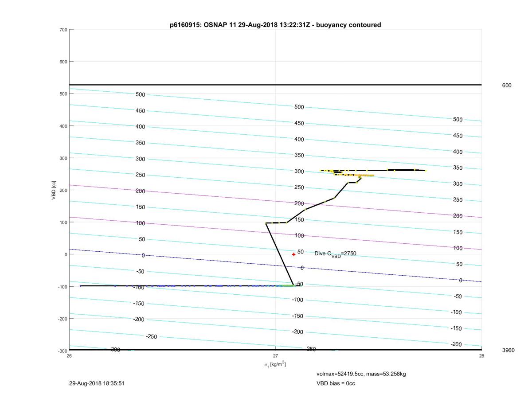Click the y-axis tick label "400" on the left axis
Viewport: 532px width, 394px height.
point(63,126)
